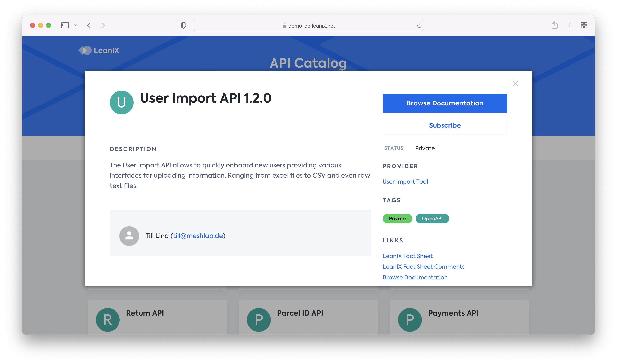Image resolution: width=617 pixels, height=364 pixels.
Task: Reload the page with refresh icon
Action: 419,25
